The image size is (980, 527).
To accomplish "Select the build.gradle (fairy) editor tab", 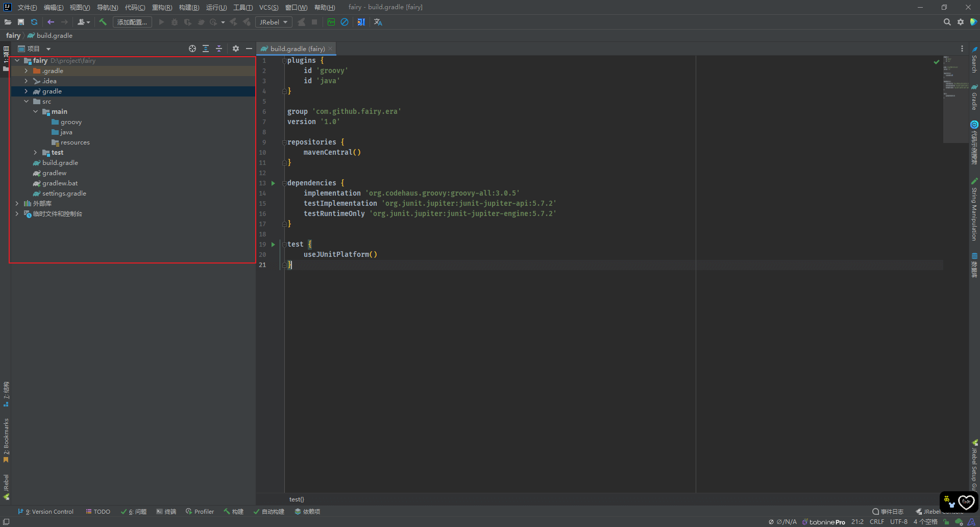I will click(x=296, y=49).
